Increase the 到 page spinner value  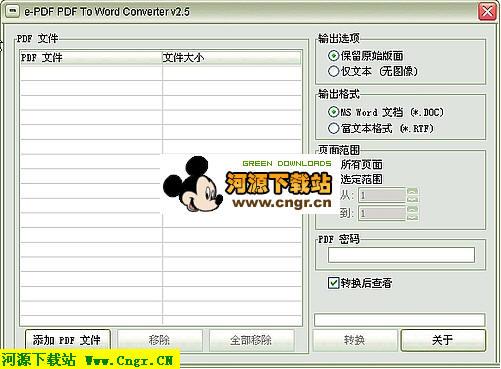click(x=412, y=210)
